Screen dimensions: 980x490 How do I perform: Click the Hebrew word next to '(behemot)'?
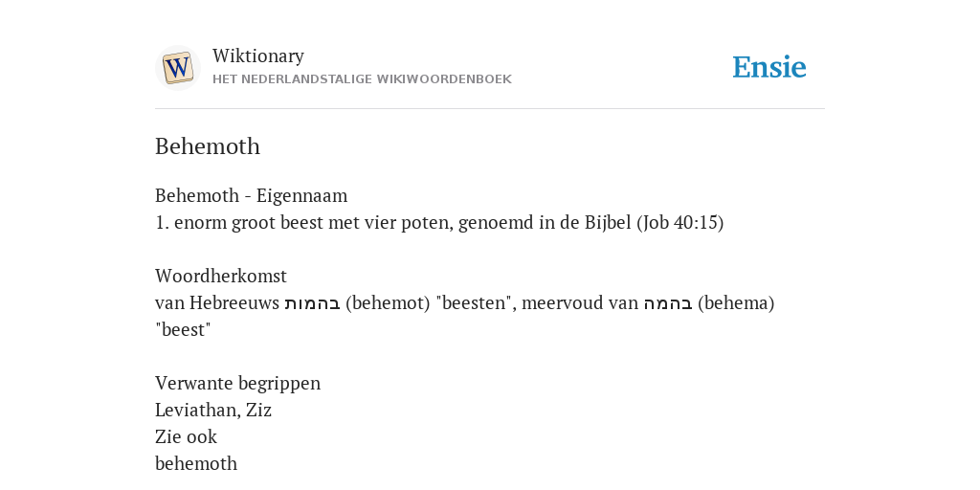(x=313, y=303)
